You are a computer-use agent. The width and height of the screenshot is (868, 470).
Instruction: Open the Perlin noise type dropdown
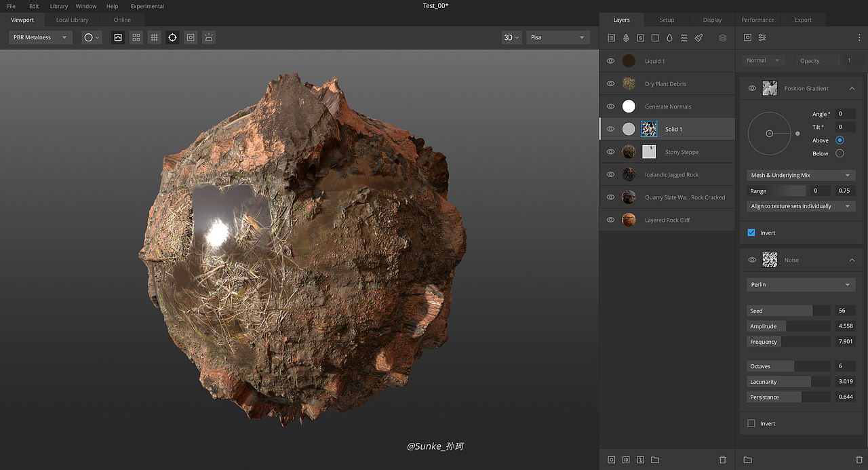tap(800, 285)
